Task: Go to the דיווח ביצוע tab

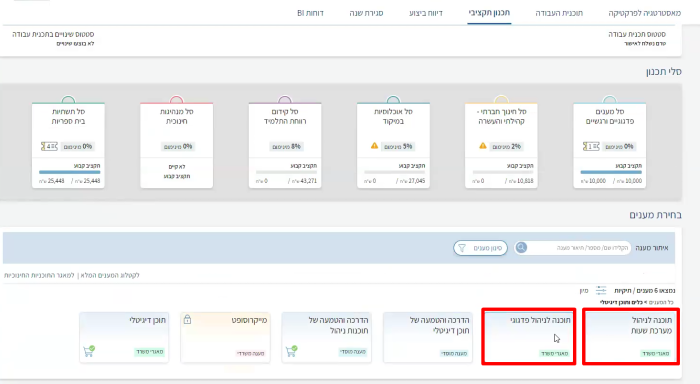Action: [x=426, y=13]
